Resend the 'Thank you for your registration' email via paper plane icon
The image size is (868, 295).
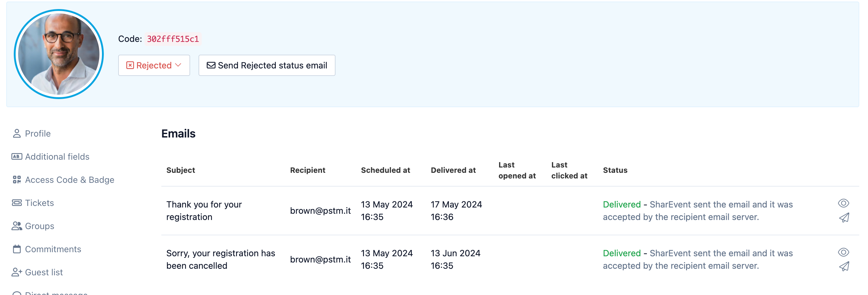pos(844,217)
